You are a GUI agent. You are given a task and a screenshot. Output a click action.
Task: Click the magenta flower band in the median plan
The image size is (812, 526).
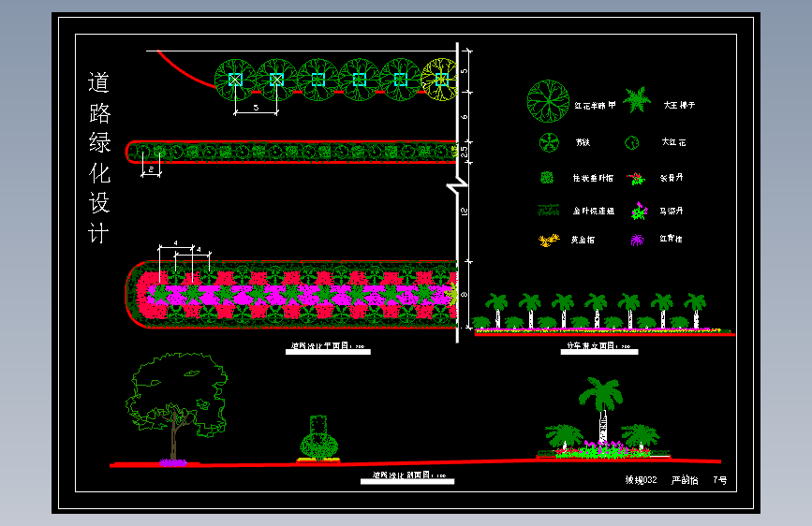[301, 295]
